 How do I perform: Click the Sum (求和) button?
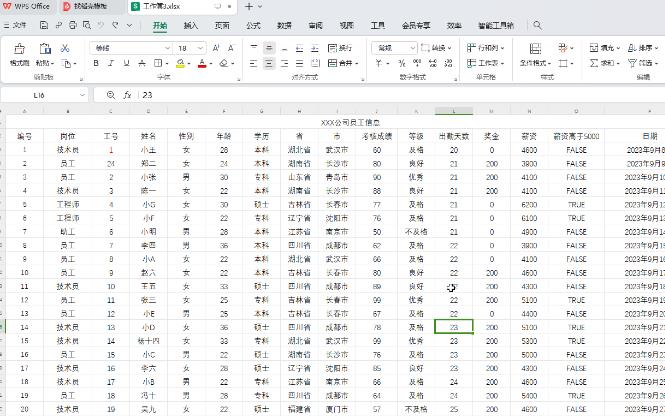coord(605,64)
